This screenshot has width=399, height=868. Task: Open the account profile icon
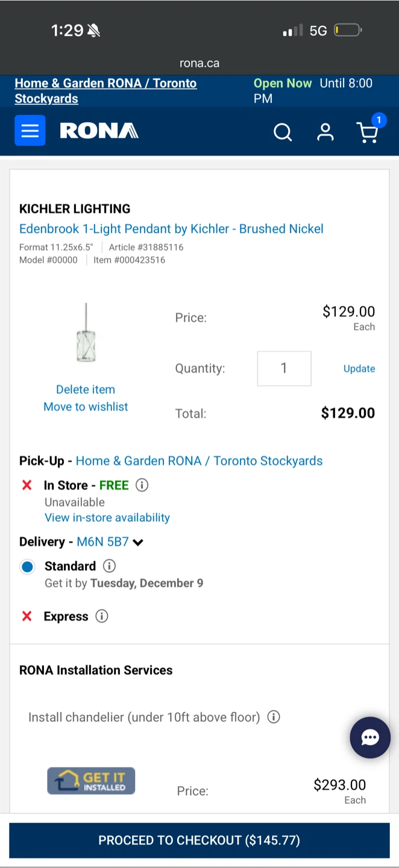click(x=325, y=132)
